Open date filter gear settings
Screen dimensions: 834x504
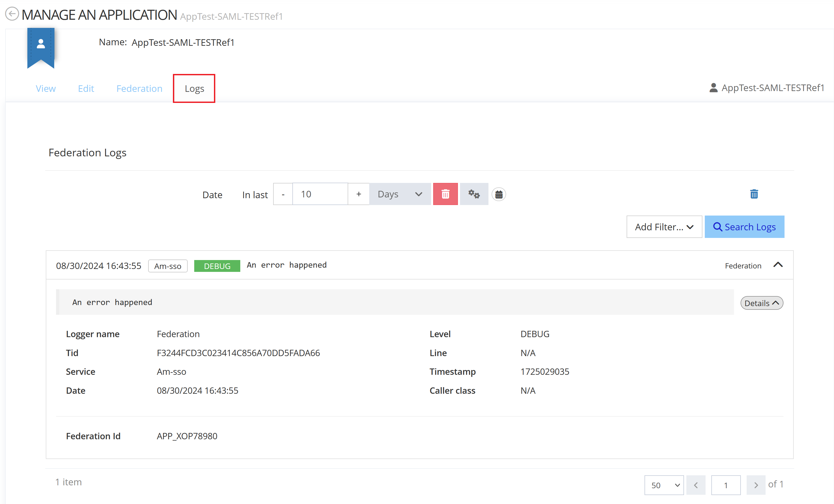[473, 194]
